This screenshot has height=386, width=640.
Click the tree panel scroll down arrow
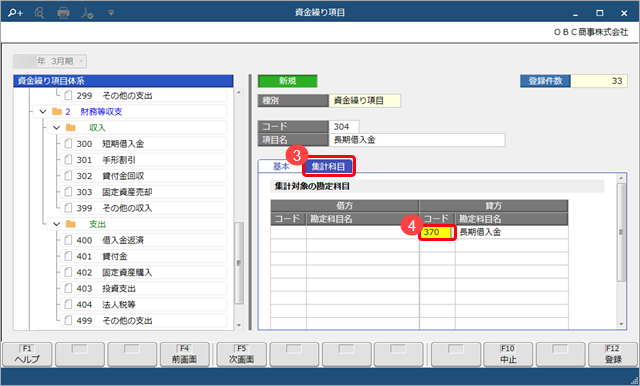239,326
